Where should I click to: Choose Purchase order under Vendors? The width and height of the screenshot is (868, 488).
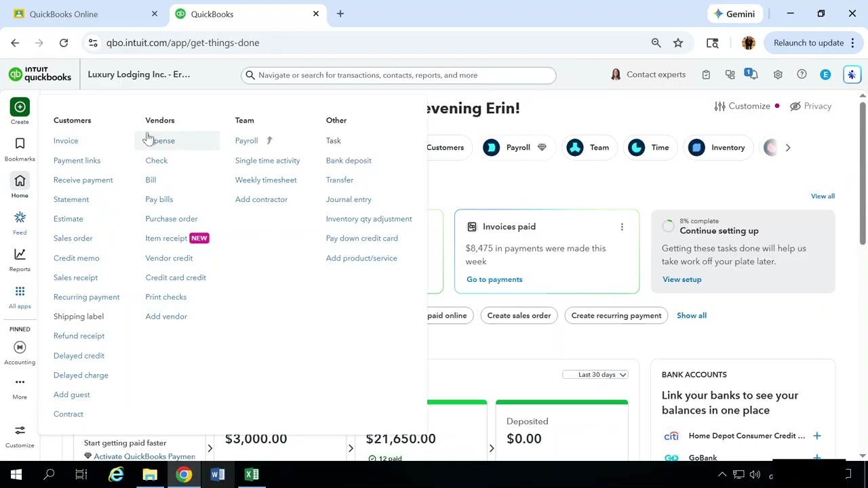172,219
